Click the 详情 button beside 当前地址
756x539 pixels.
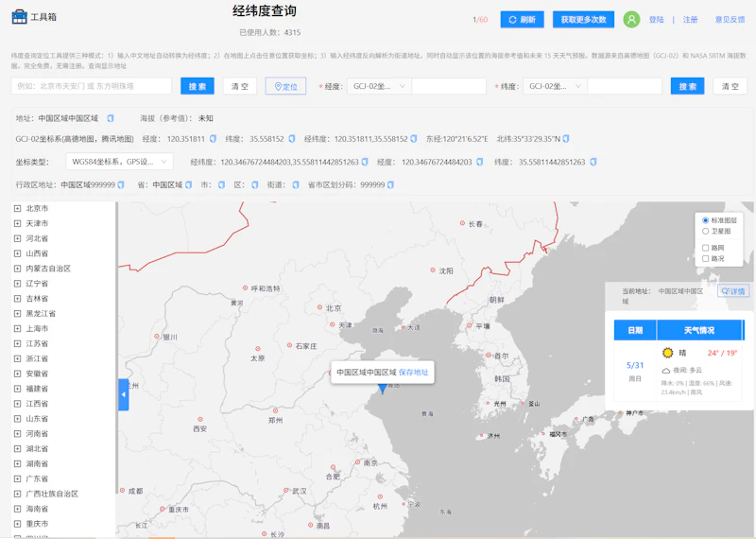click(733, 291)
